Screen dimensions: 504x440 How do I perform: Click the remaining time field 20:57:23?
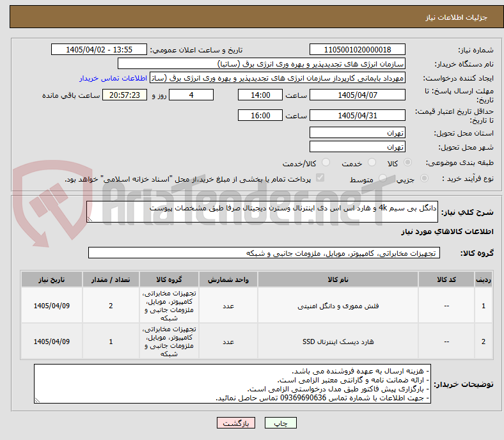click(x=125, y=95)
